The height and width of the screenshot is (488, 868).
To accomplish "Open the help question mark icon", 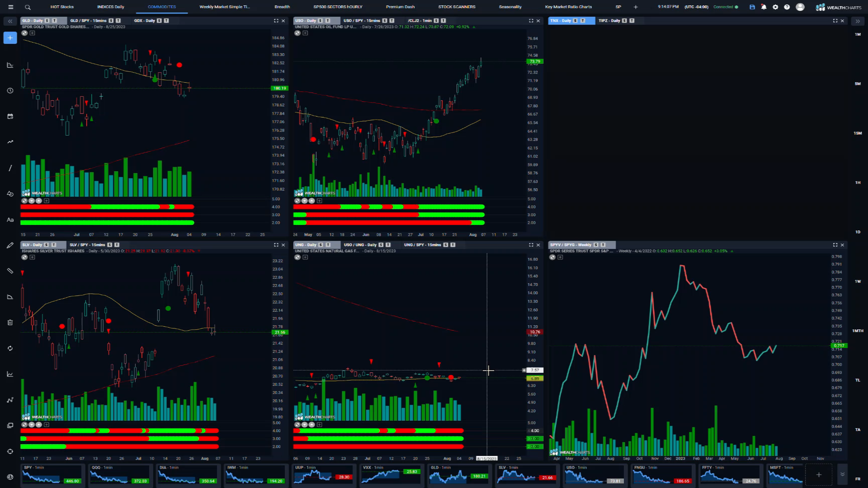I will click(x=787, y=7).
